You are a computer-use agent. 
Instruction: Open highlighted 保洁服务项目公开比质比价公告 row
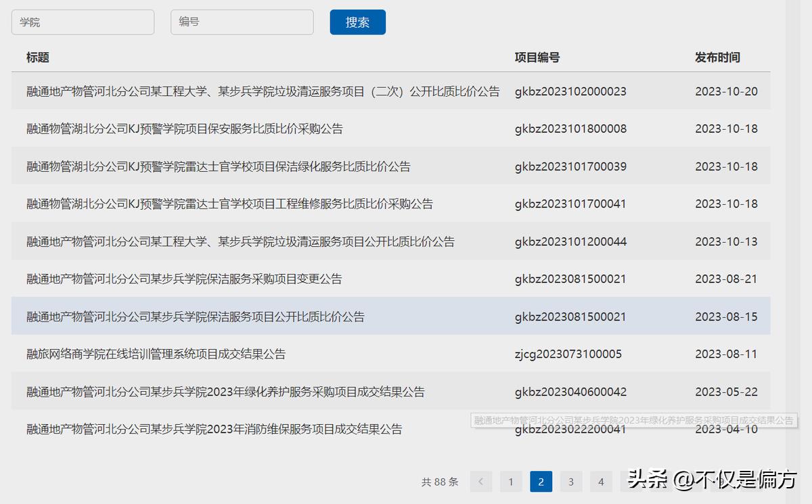click(195, 317)
